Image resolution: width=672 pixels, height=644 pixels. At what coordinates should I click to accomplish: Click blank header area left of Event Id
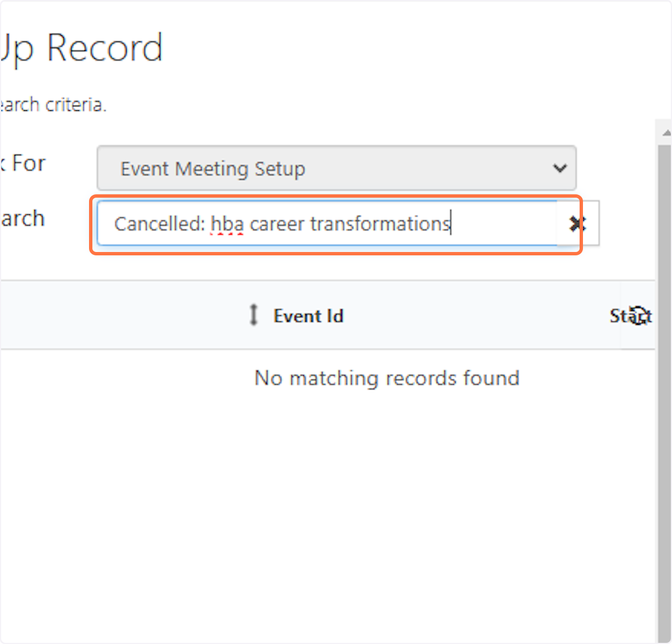pyautogui.click(x=112, y=316)
